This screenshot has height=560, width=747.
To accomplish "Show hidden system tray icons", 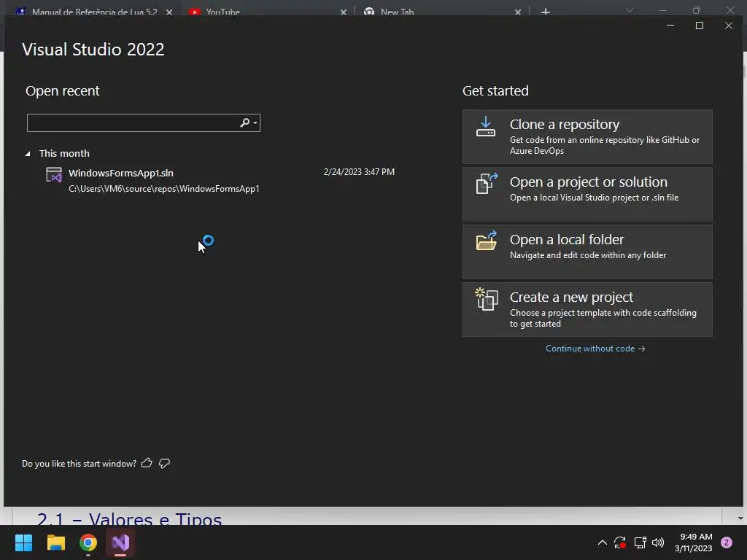I will [602, 542].
